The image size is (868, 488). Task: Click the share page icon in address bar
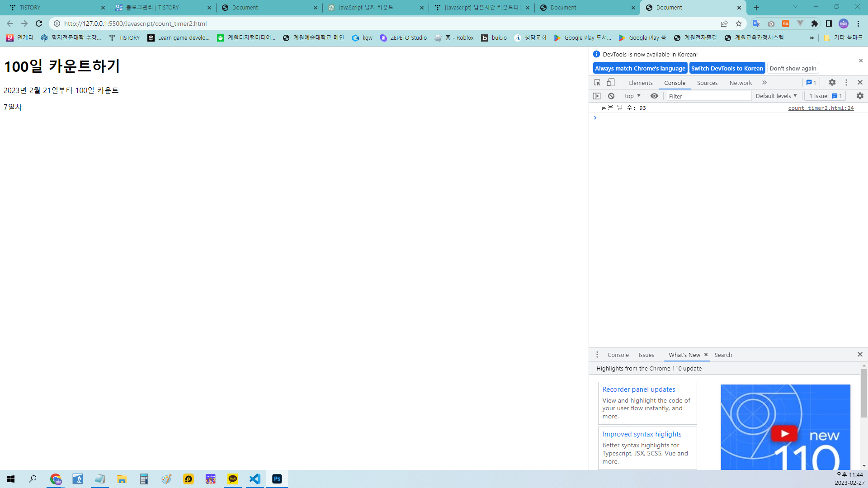[724, 23]
